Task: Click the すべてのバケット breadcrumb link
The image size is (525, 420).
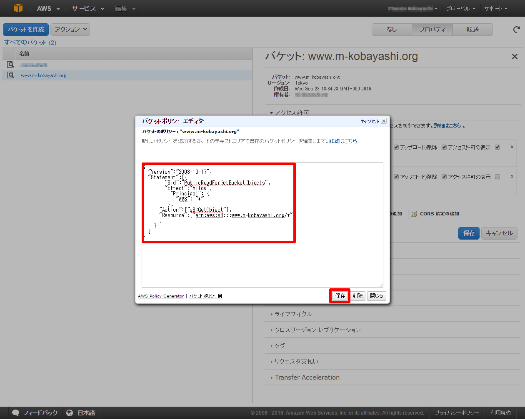Action: tap(25, 42)
